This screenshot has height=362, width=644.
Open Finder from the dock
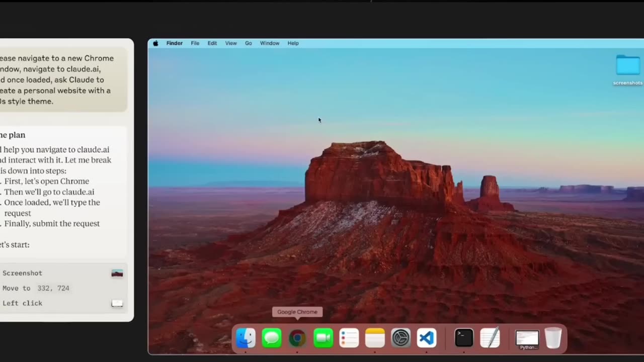coord(246,338)
